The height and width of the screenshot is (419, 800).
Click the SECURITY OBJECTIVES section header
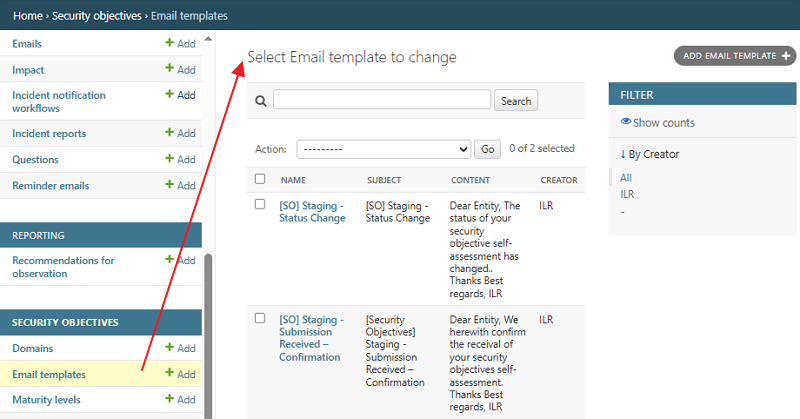pyautogui.click(x=101, y=323)
